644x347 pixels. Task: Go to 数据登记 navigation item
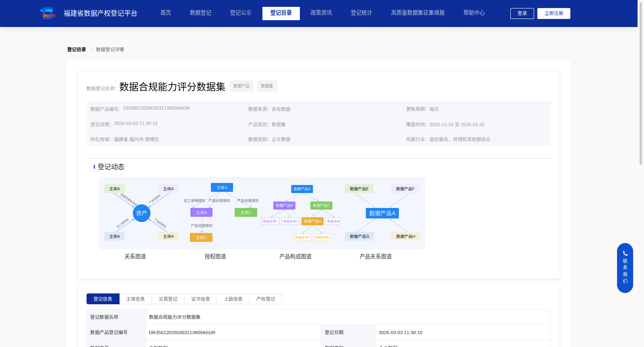point(200,13)
